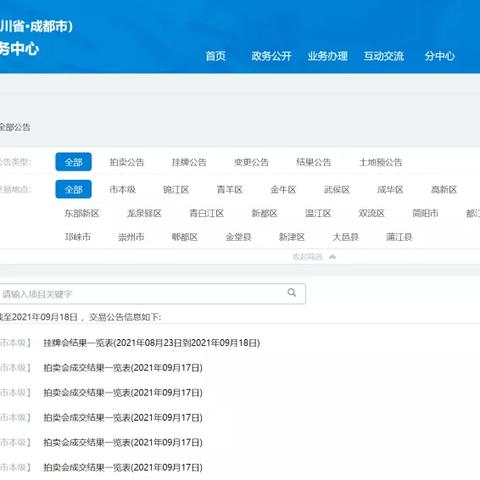Choose 锦江区 location filter

[x=176, y=190]
